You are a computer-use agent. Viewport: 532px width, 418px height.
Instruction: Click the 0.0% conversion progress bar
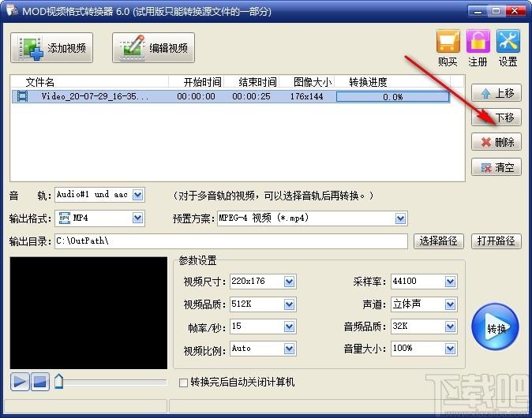392,97
